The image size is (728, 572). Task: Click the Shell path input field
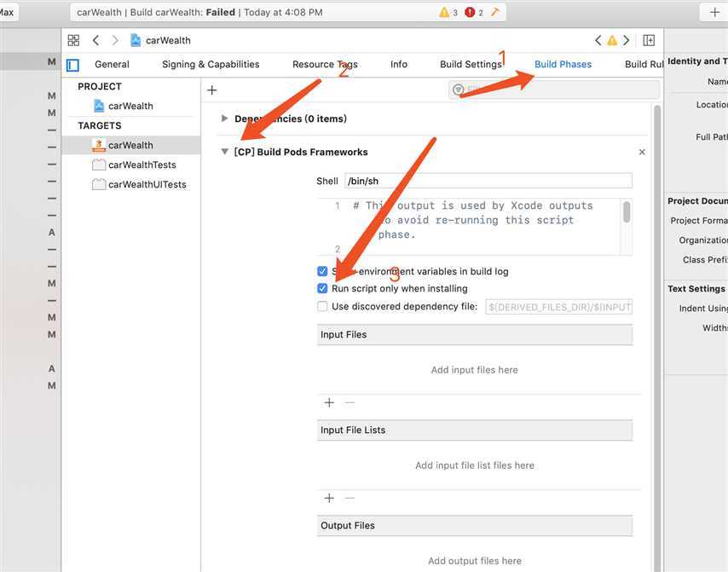point(488,181)
